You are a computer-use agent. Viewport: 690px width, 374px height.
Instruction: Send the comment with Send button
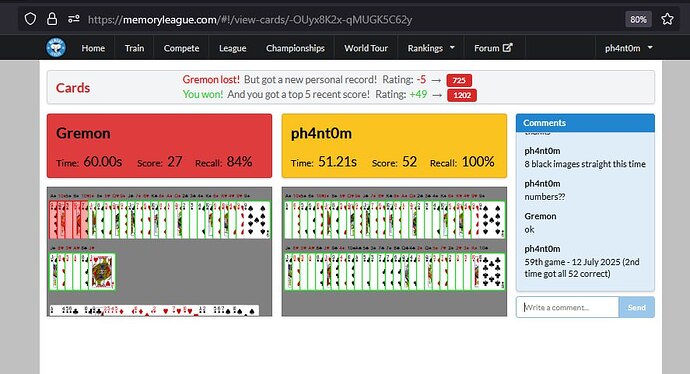[636, 307]
